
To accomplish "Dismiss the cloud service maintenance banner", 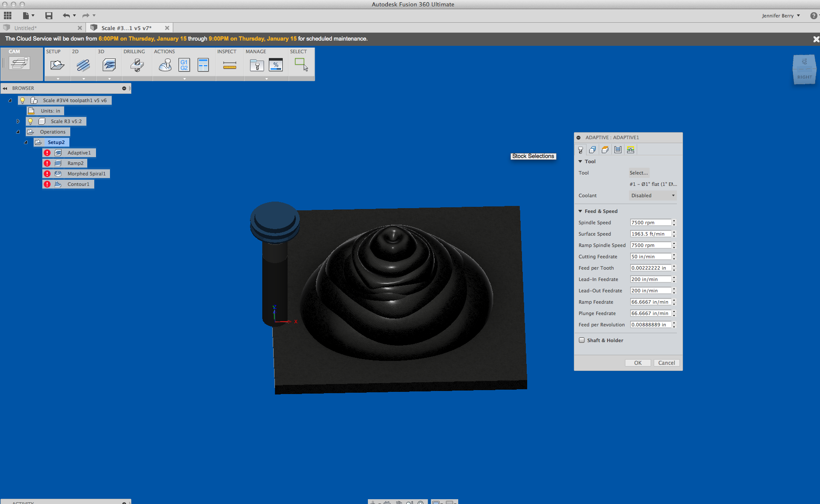I will pyautogui.click(x=816, y=39).
